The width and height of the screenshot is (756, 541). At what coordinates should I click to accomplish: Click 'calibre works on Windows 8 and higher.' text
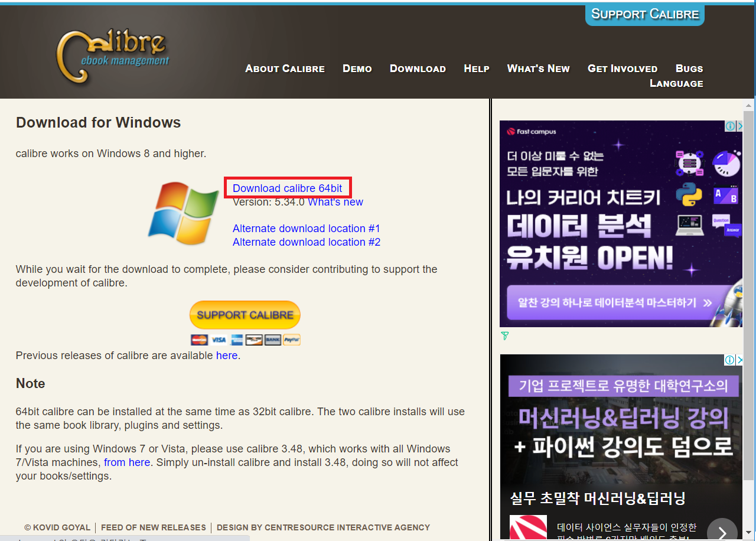point(111,154)
